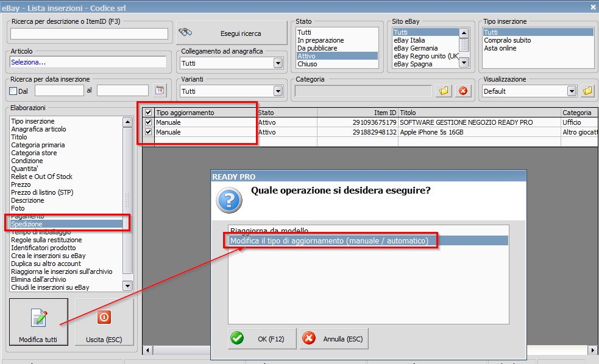
Task: Select Anagrafica articolo in Elaborazioni list
Action: [66, 129]
